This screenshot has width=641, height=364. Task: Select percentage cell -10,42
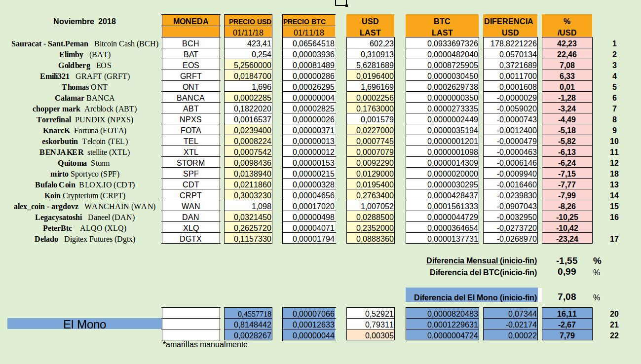pos(567,228)
